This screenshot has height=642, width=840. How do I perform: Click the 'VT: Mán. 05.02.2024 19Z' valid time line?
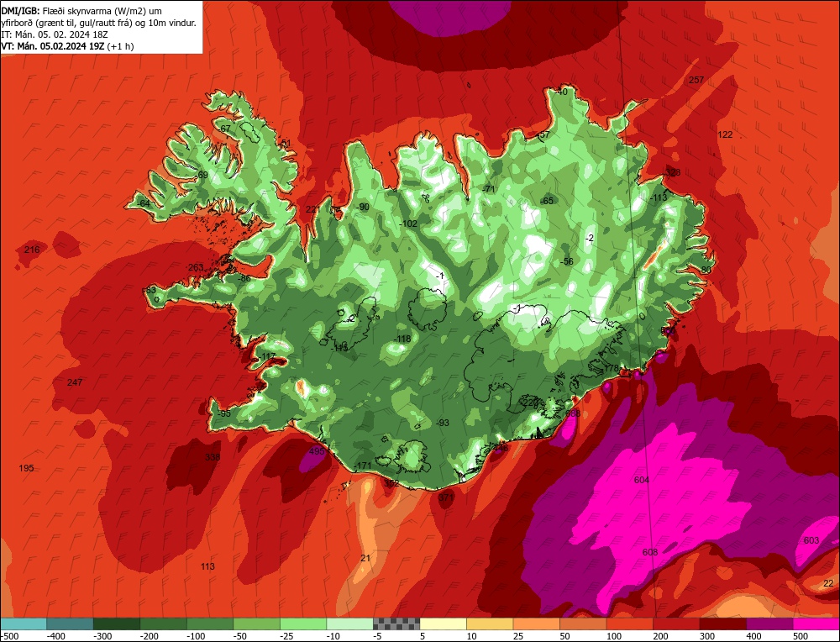[52, 46]
